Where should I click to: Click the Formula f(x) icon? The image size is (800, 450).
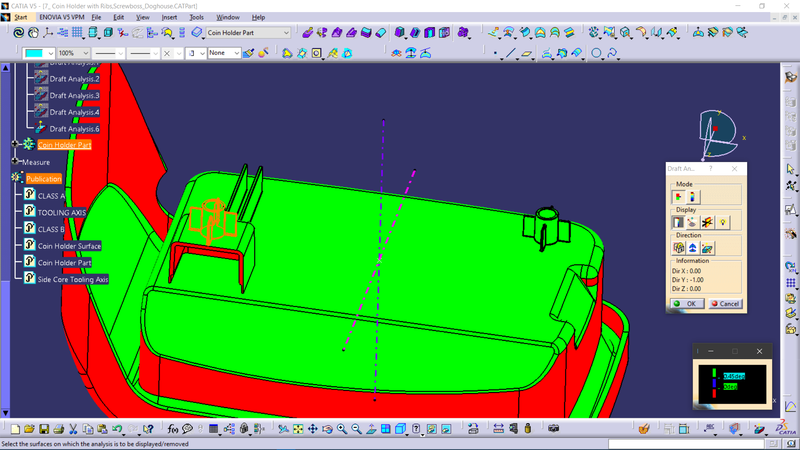172,429
